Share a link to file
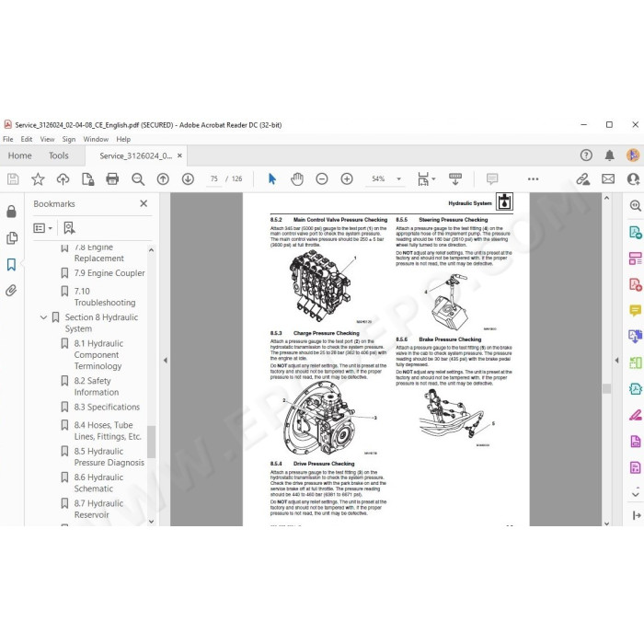644x644 pixels. [x=582, y=179]
